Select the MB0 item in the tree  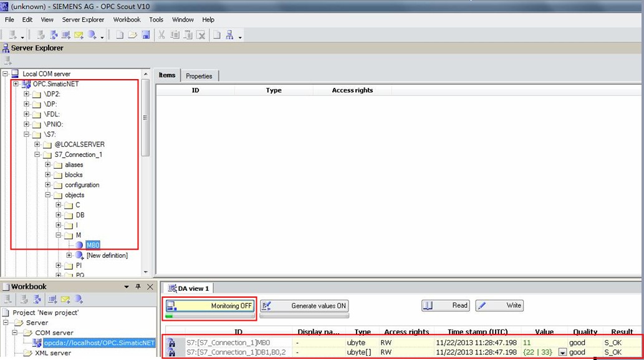pyautogui.click(x=93, y=245)
